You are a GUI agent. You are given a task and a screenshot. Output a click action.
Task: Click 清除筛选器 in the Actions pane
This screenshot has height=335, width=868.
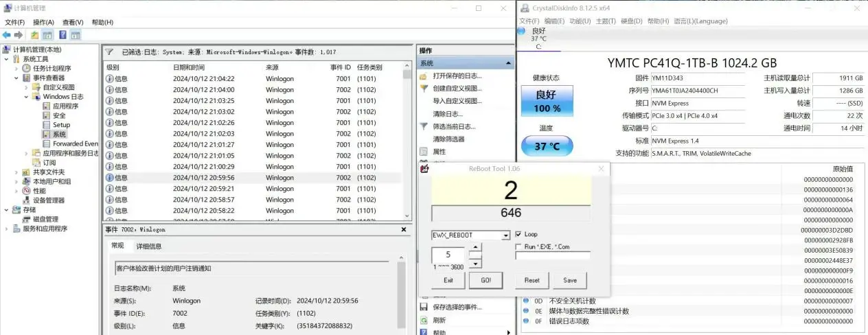click(x=448, y=139)
